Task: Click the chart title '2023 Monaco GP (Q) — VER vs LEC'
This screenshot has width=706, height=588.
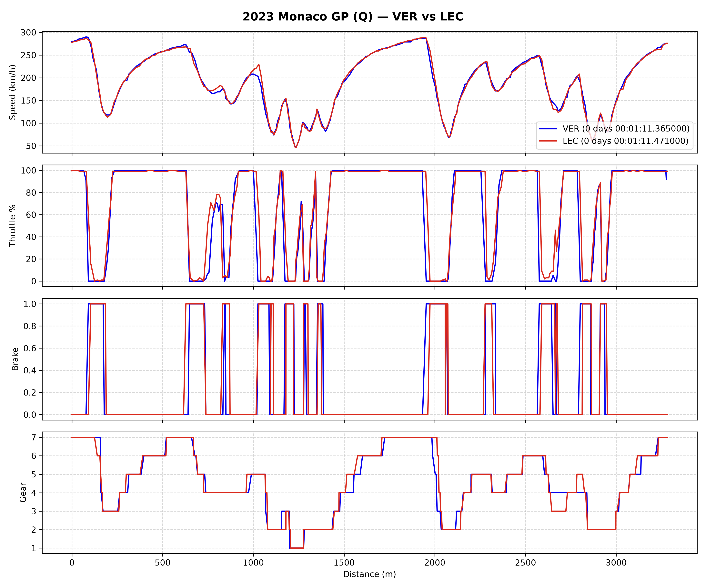Action: point(353,17)
